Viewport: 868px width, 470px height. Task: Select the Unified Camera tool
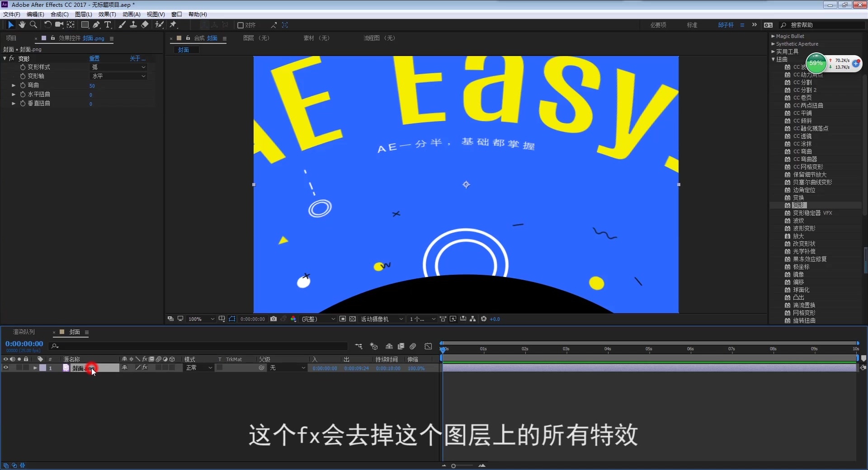click(59, 25)
